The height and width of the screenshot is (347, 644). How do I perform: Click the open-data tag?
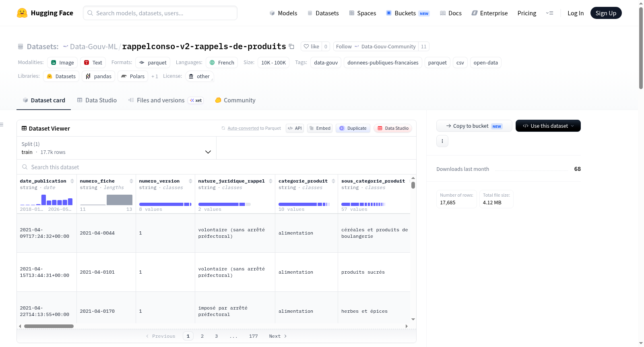pyautogui.click(x=485, y=62)
